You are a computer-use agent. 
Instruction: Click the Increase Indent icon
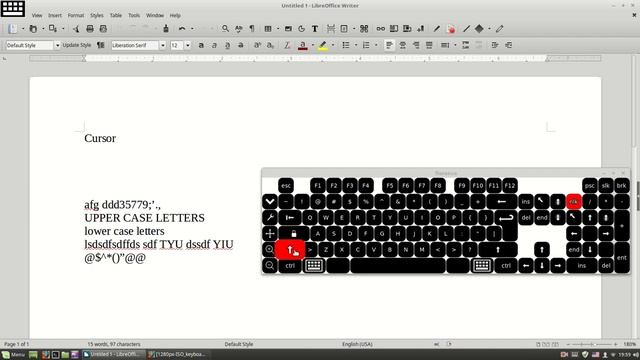(495, 45)
